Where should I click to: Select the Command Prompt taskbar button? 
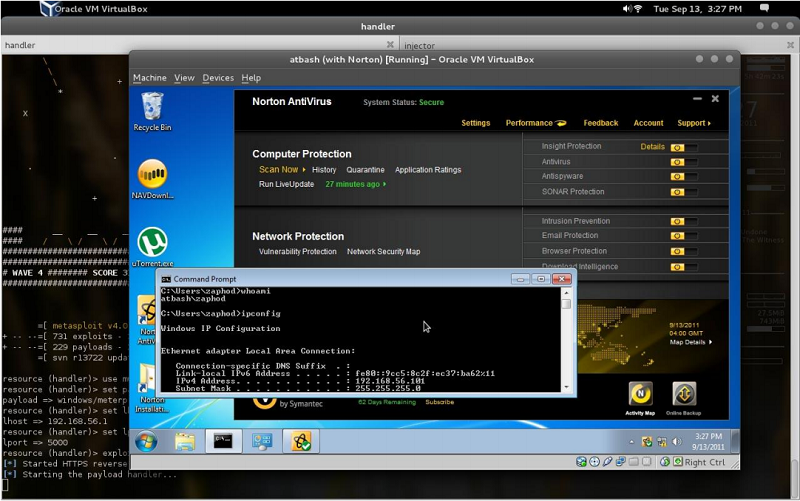(x=223, y=441)
